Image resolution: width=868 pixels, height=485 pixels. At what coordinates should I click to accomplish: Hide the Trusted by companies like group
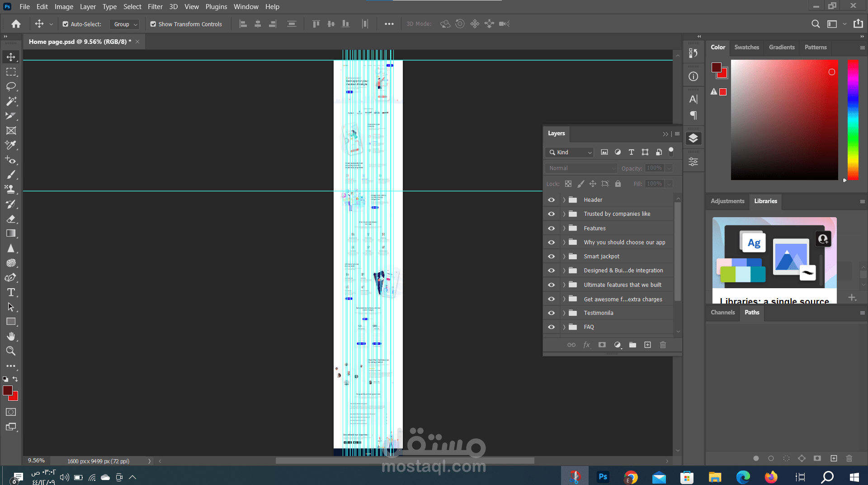point(551,214)
